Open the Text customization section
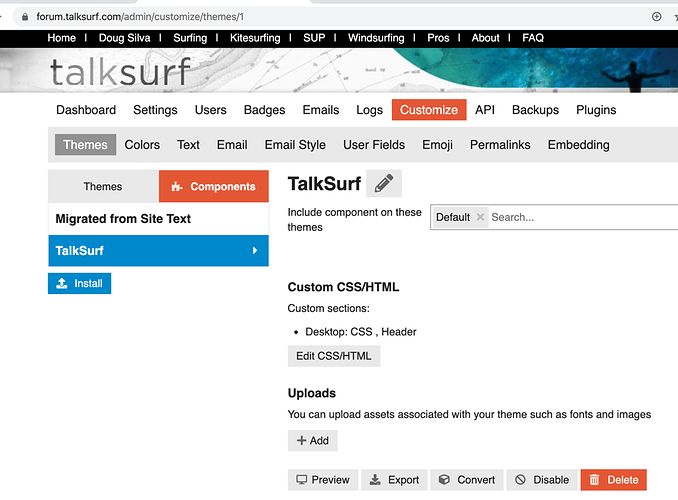The height and width of the screenshot is (500, 678). click(188, 144)
